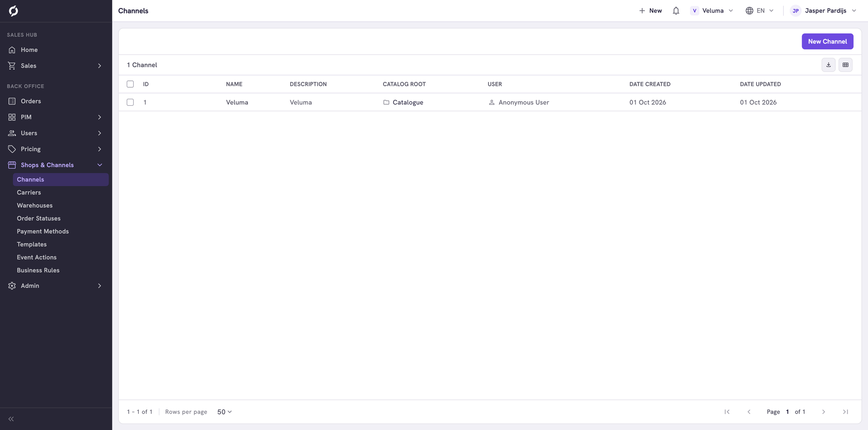The width and height of the screenshot is (868, 430).
Task: Go to previous page arrow
Action: pos(749,412)
